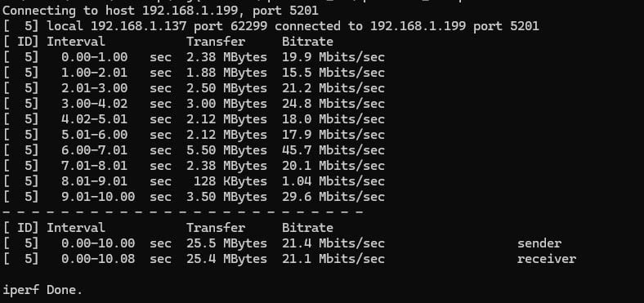Viewport: 644px width, 303px height.
Task: Click the 5.50 MBytes transfer value
Action: tap(226, 150)
